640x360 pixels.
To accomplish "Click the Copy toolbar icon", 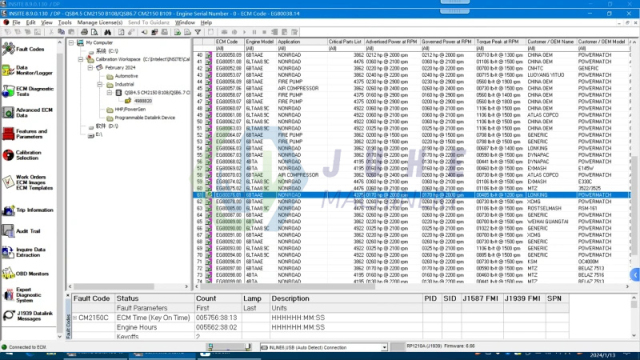I will click(61, 32).
